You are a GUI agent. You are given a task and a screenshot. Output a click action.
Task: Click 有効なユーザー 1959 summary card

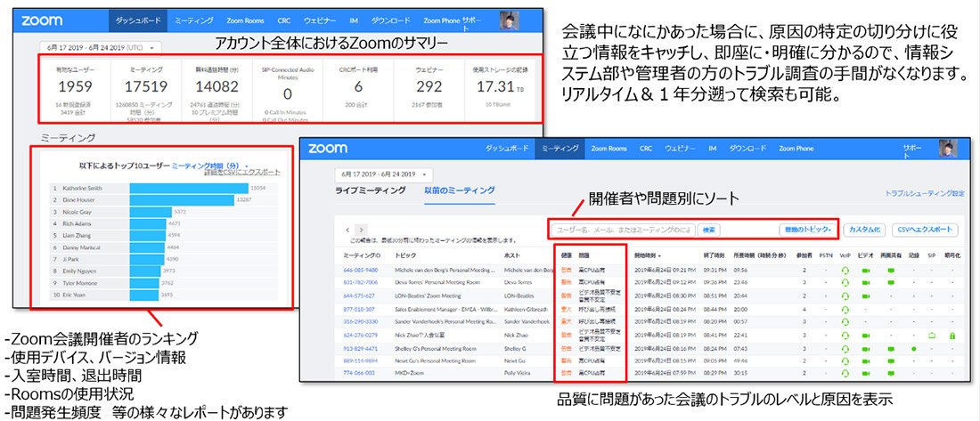(x=74, y=90)
